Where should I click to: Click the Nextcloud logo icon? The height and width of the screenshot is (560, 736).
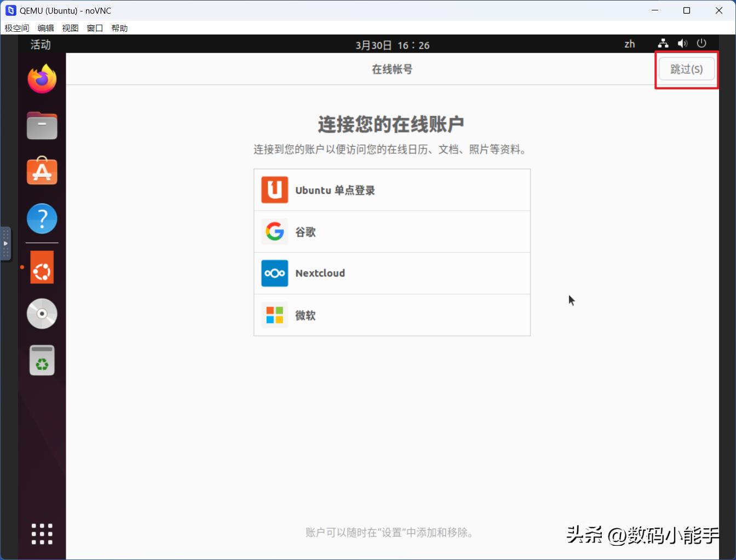pos(274,273)
